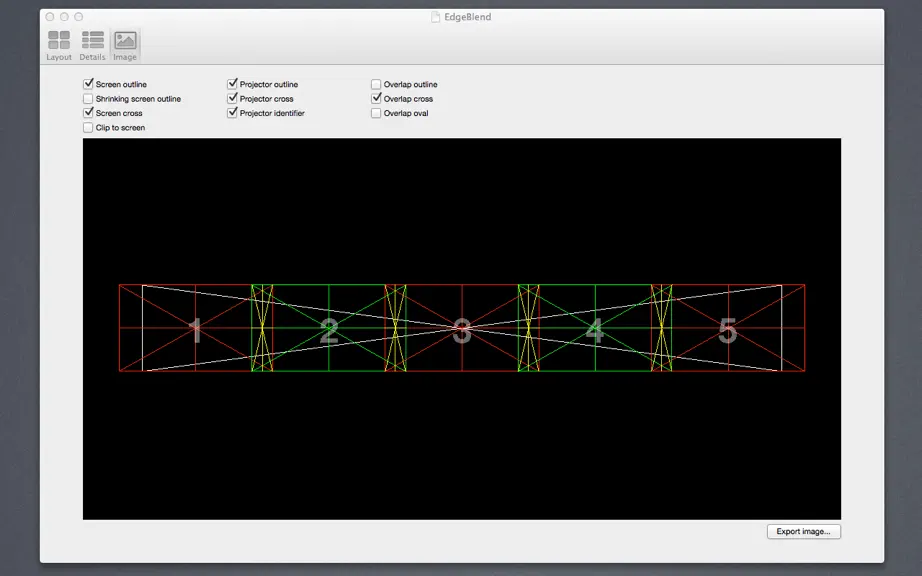Click projector number 1 in the preview
Viewport: 922px width, 576px height.
click(196, 330)
